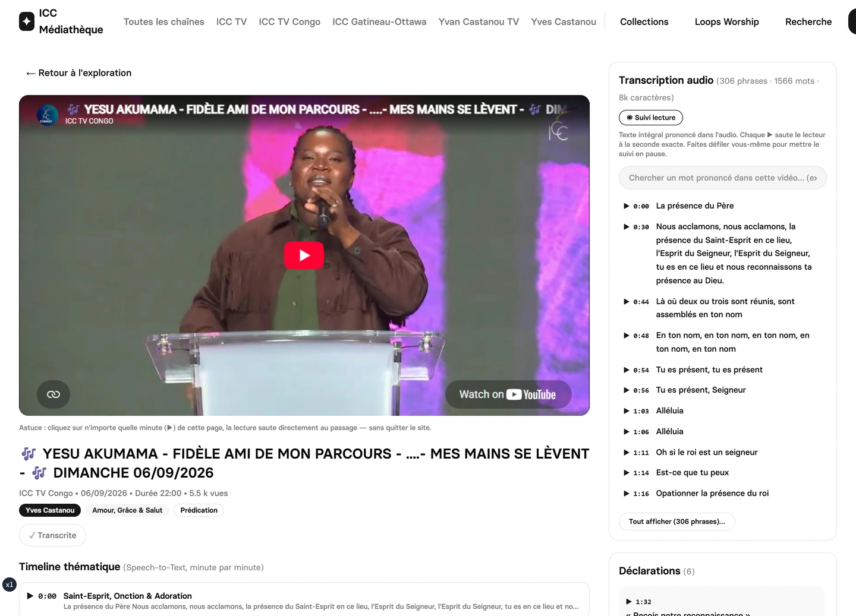The image size is (856, 616).
Task: Play timeline segment 0:00 Saint-Esprit, Onction
Action: (304, 601)
